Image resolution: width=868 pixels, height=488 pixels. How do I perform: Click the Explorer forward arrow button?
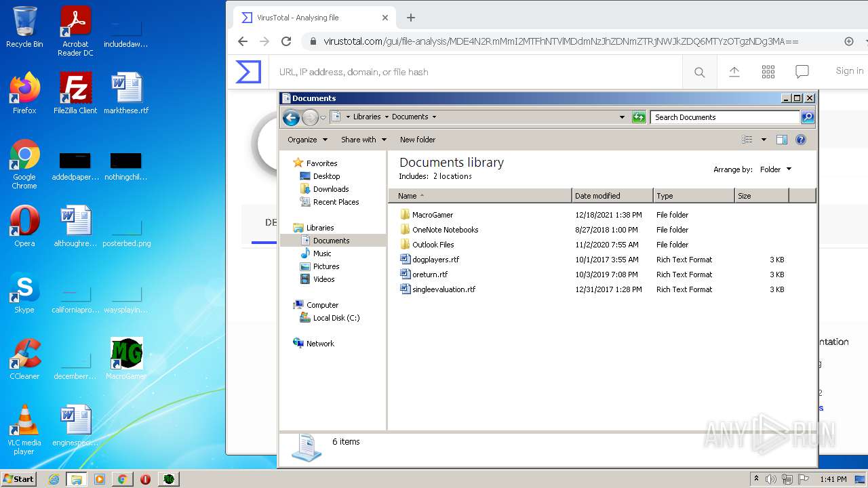[x=310, y=117]
